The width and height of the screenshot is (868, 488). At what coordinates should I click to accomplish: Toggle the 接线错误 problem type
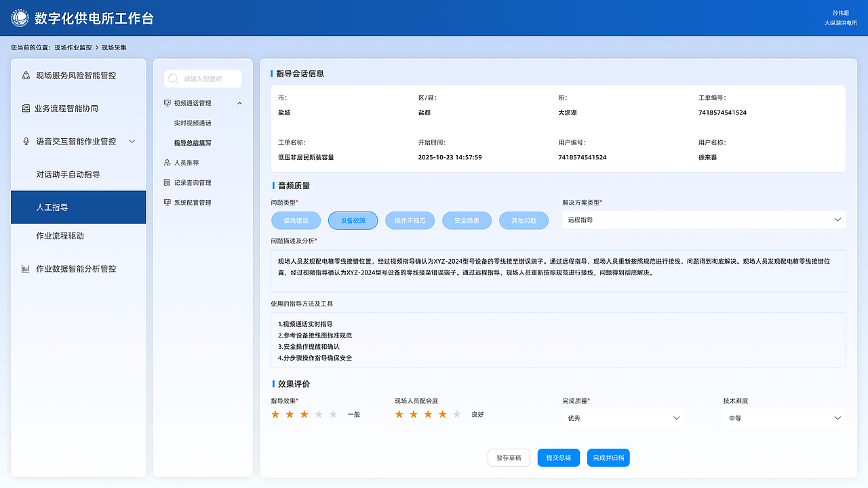296,220
